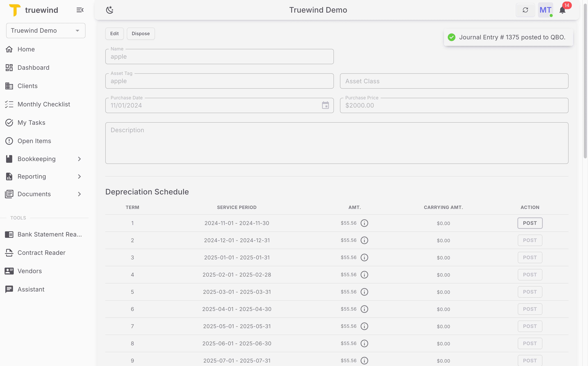Open the MT user profile avatar

coord(545,10)
